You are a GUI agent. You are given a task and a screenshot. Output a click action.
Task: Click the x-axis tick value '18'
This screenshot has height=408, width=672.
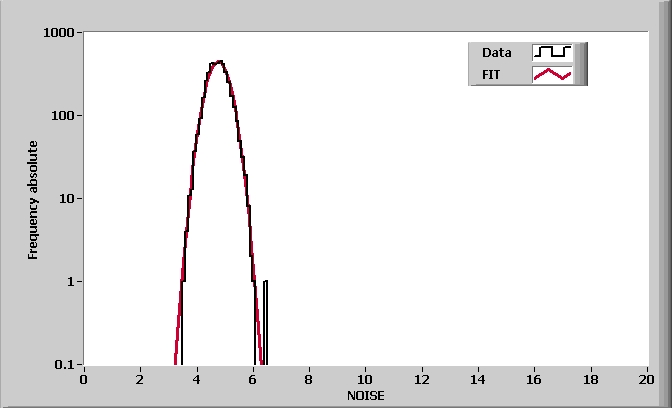point(591,380)
